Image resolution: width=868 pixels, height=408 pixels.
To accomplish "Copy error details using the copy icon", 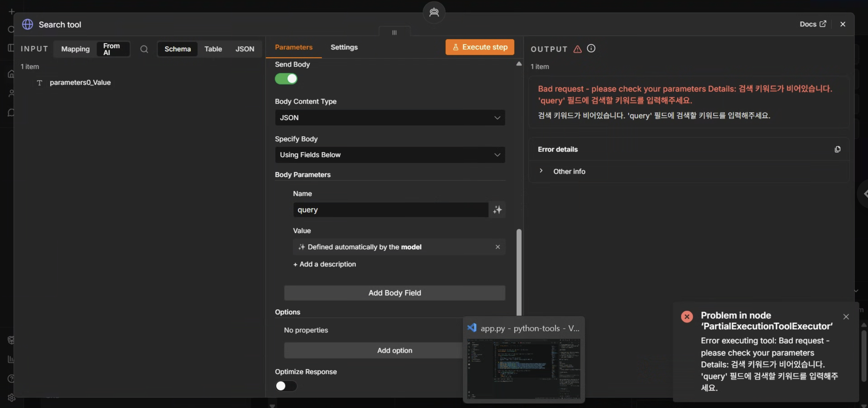I will (837, 149).
